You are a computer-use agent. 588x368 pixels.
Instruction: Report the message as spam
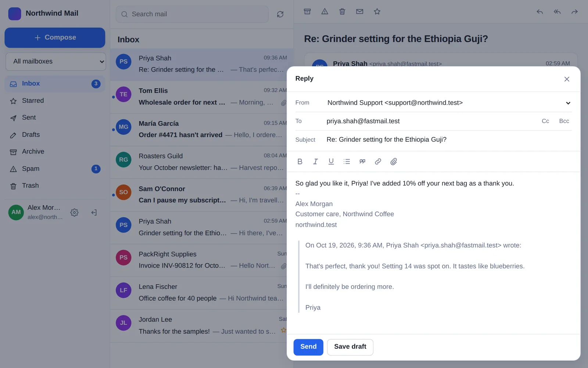coord(325,12)
